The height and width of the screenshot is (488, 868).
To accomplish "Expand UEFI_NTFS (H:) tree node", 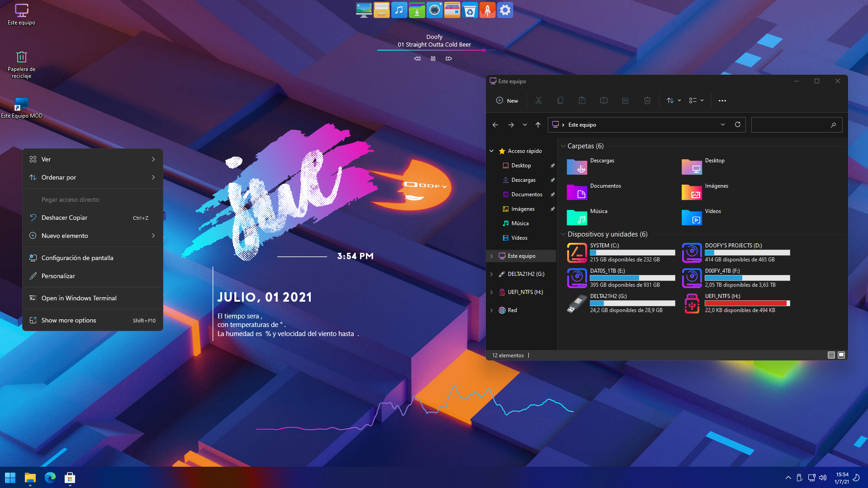I will click(492, 292).
